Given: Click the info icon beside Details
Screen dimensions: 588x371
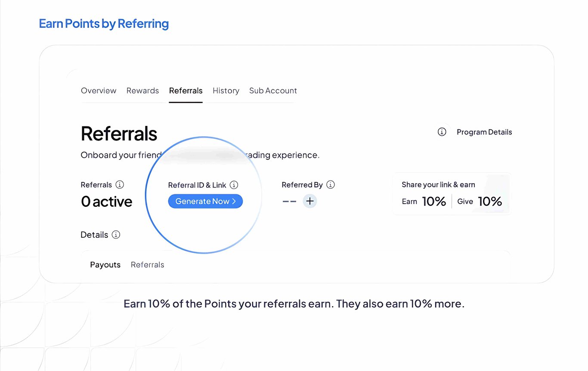Looking at the screenshot, I should (x=116, y=235).
